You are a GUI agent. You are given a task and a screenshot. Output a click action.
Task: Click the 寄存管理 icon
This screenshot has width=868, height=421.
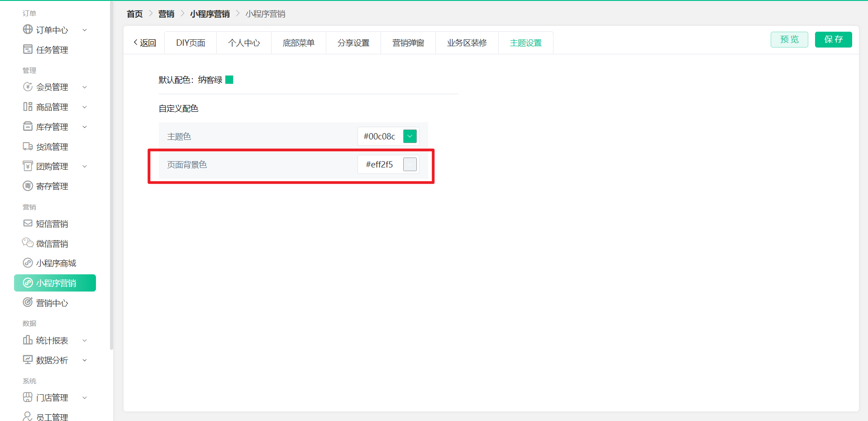[x=28, y=186]
